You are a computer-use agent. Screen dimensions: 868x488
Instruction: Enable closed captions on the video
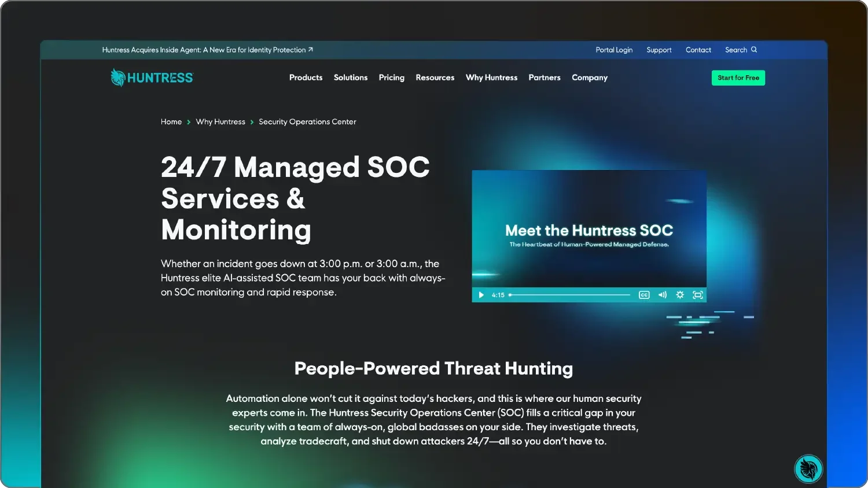click(644, 295)
